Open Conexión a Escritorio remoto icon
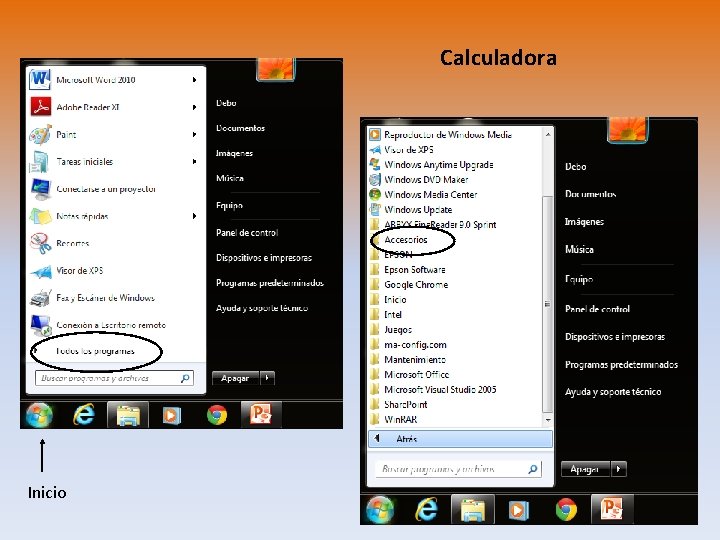 (x=40, y=325)
